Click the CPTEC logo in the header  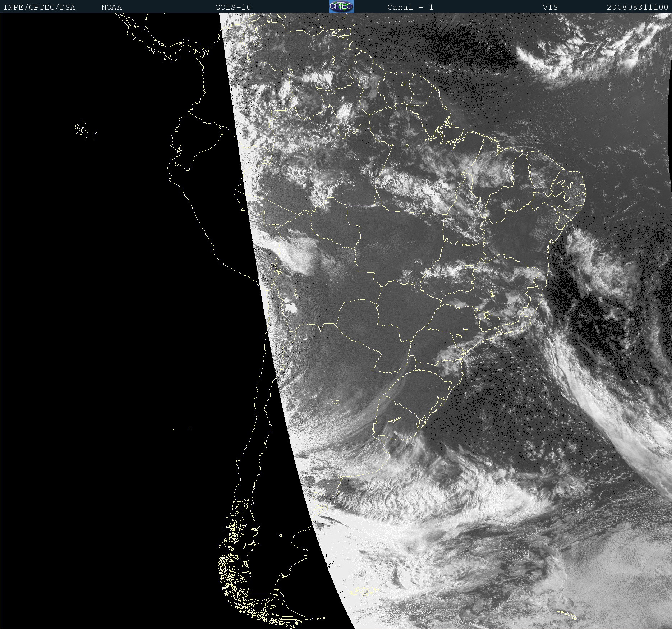point(341,6)
